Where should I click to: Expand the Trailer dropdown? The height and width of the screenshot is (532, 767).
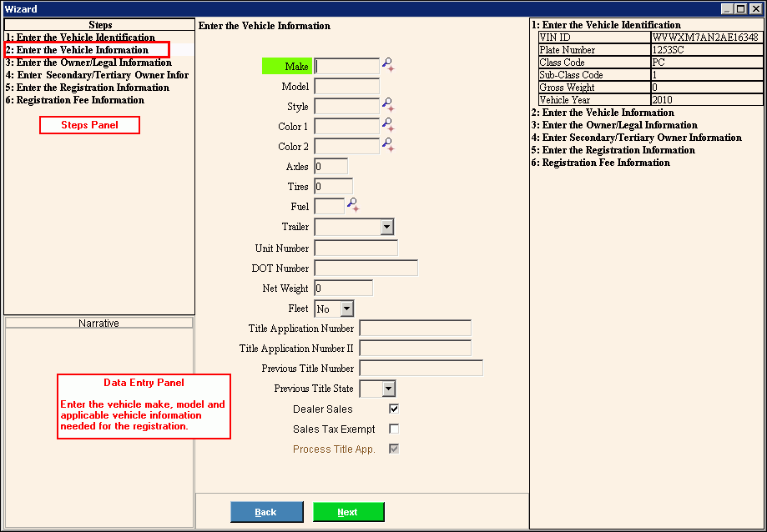coord(387,227)
